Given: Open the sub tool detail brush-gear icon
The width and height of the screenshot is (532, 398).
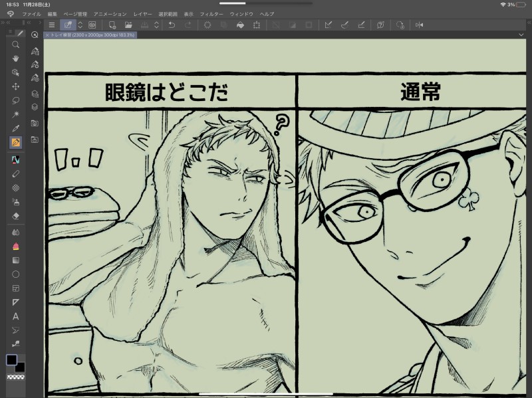Looking at the screenshot, I should pyautogui.click(x=35, y=64).
